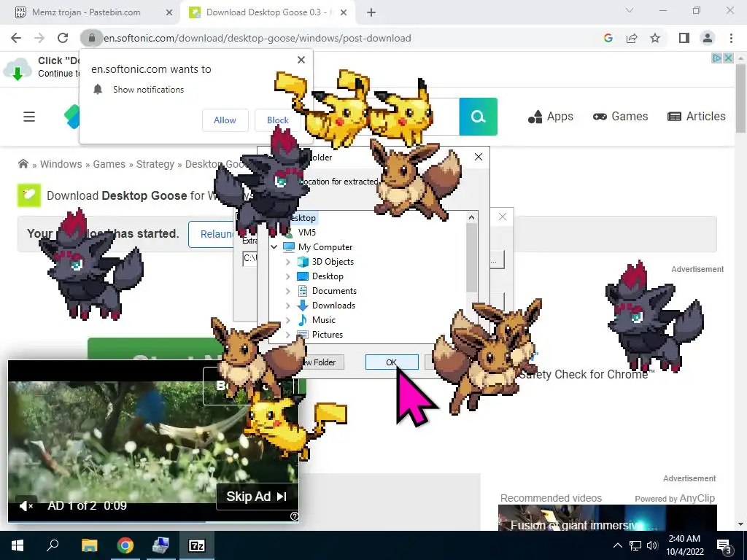This screenshot has height=560, width=747.
Task: Expand the Downloads folder node
Action: tap(287, 306)
